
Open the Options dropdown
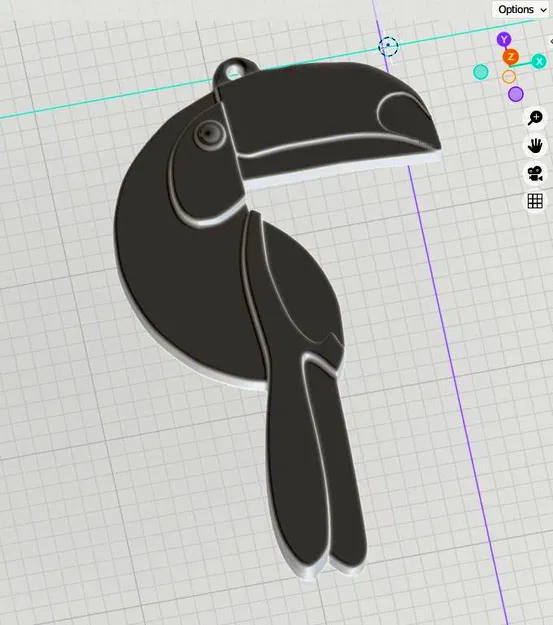pyautogui.click(x=522, y=10)
